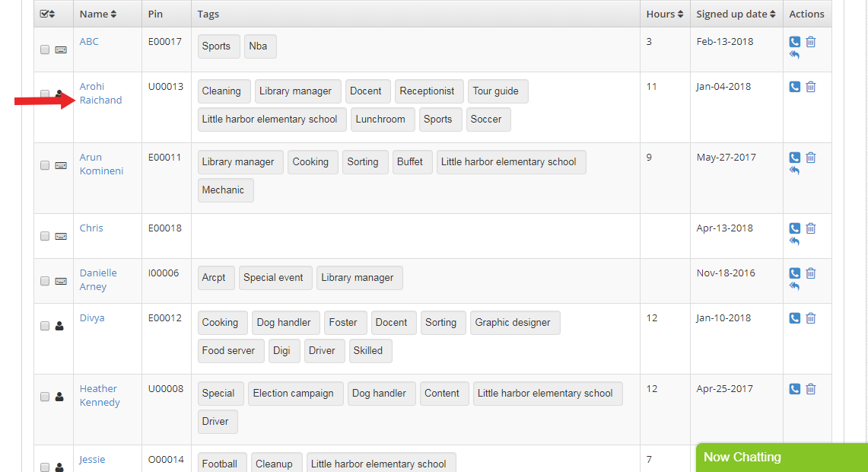Click the phone icon for Heather Kennedy
Screen dimensions: 868x472
click(794, 389)
